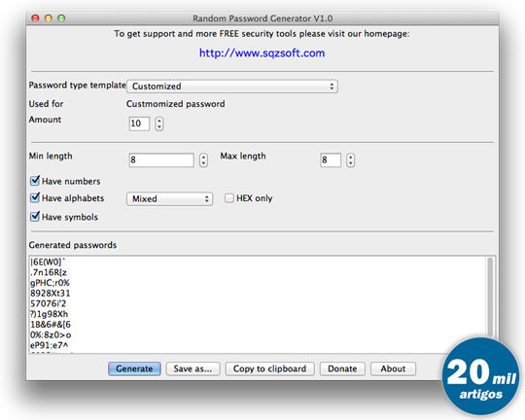Click the Generate button
Viewport: 525px width, 420px height.
click(x=134, y=368)
